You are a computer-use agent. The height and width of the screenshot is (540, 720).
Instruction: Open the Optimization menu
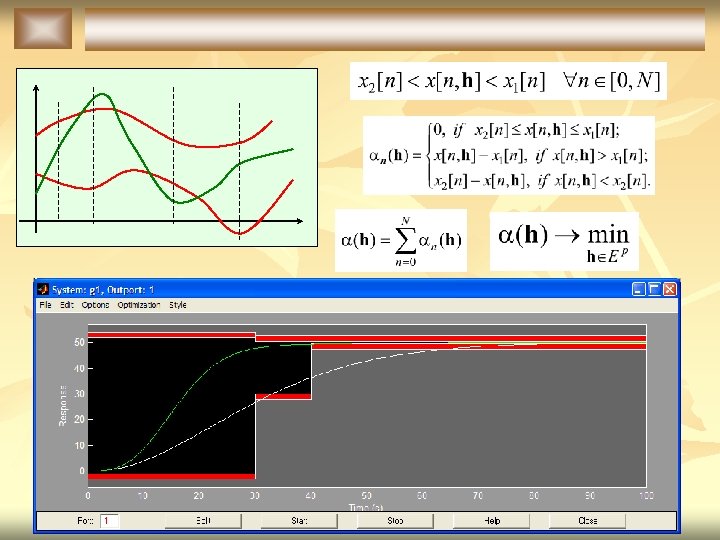tap(139, 305)
